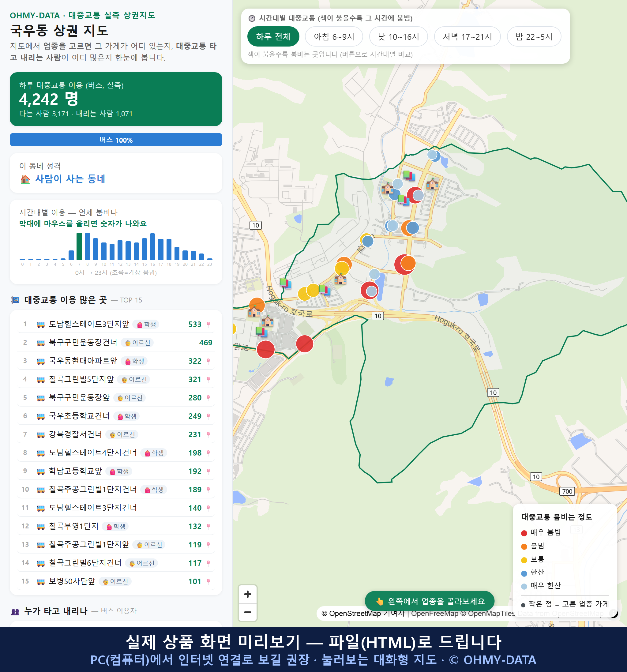This screenshot has height=672, width=627.
Task: Click the people icon beside 누가 타고 내리나
Action: [15, 611]
